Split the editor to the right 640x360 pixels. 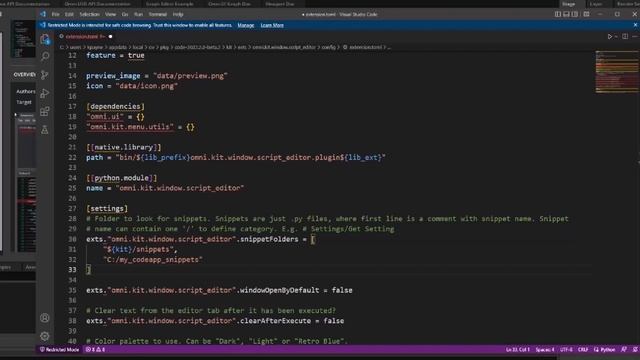pyautogui.click(x=625, y=36)
